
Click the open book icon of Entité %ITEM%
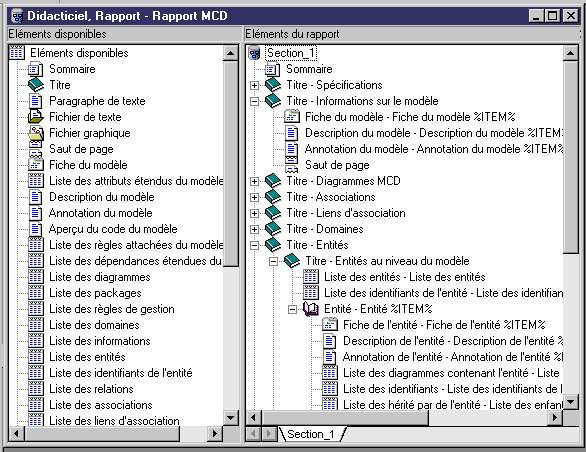(x=311, y=309)
